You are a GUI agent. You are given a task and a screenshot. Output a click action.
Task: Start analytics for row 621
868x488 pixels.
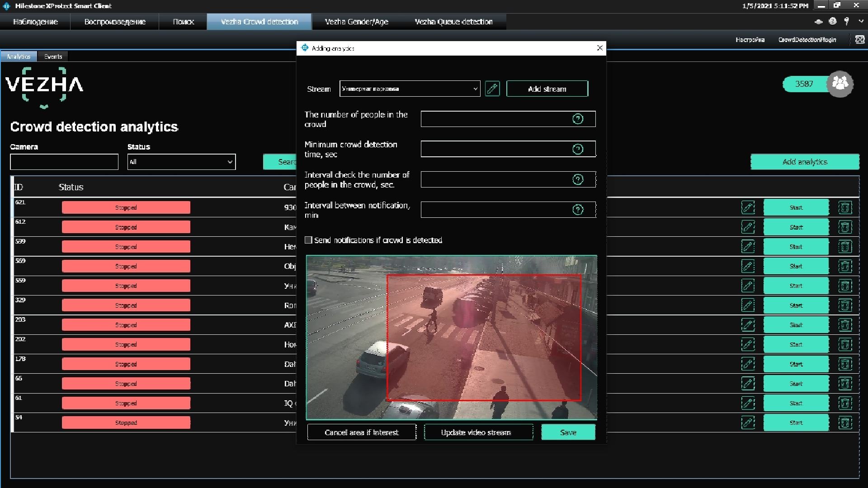796,207
